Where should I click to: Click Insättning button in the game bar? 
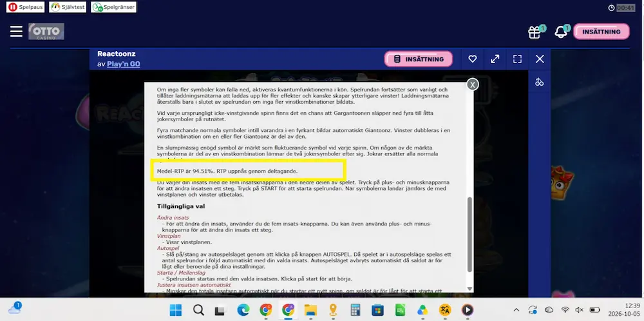pos(419,59)
